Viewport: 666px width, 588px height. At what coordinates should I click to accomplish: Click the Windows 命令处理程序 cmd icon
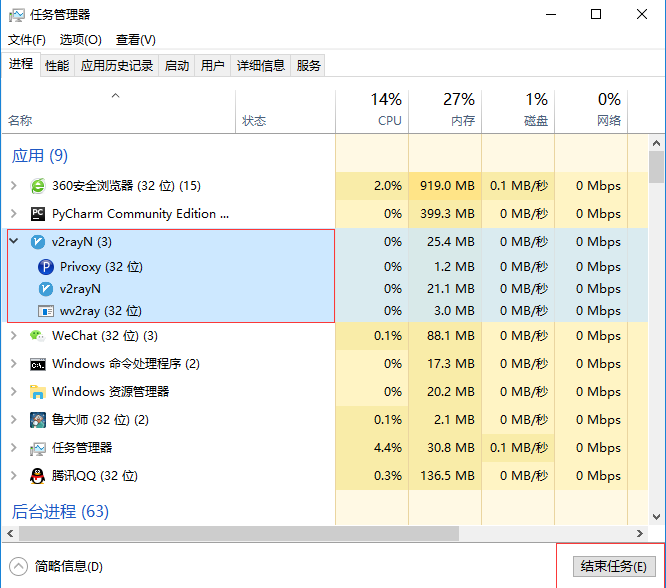point(38,365)
